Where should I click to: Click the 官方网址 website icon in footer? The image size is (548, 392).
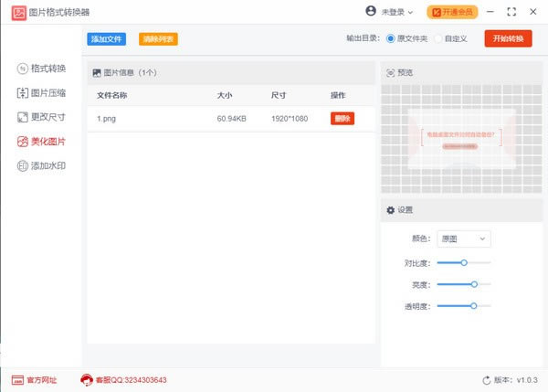(x=17, y=379)
